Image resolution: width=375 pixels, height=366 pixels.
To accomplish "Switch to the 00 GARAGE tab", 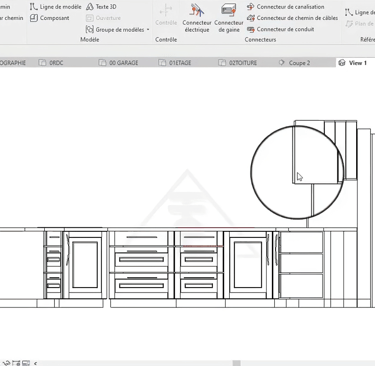I will [119, 63].
